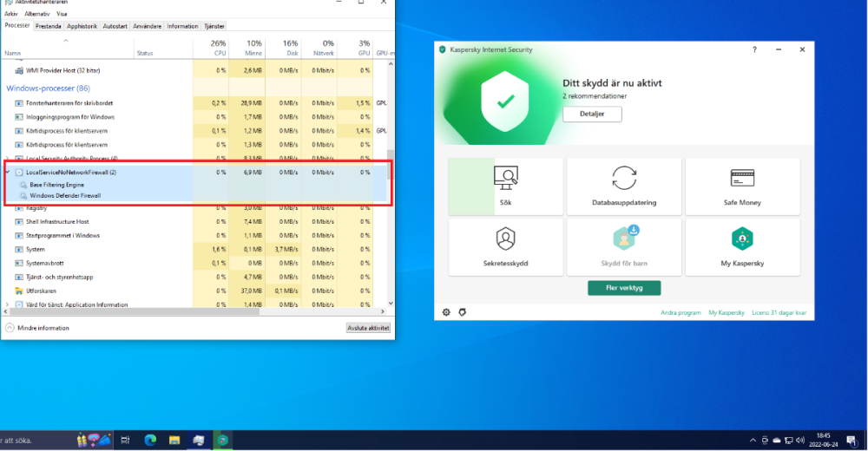Open Microsoft Edge from the taskbar
Screen dimensions: 868x451
point(150,441)
